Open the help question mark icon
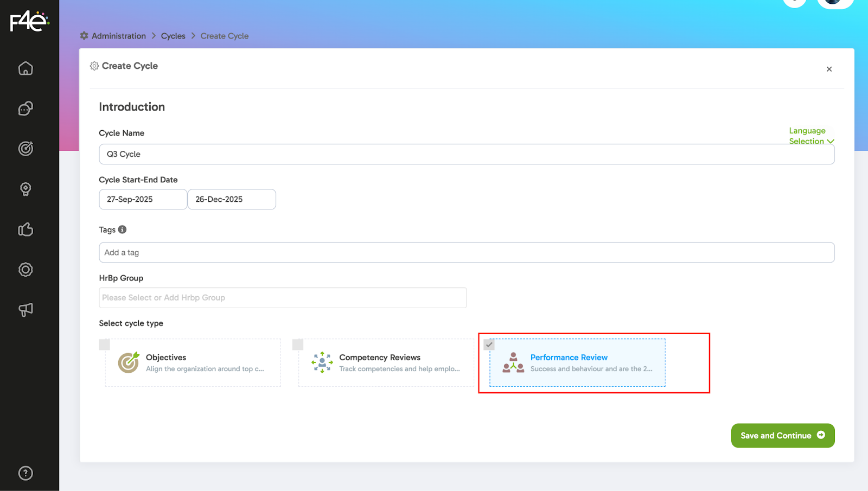Image resolution: width=868 pixels, height=491 pixels. tap(25, 473)
